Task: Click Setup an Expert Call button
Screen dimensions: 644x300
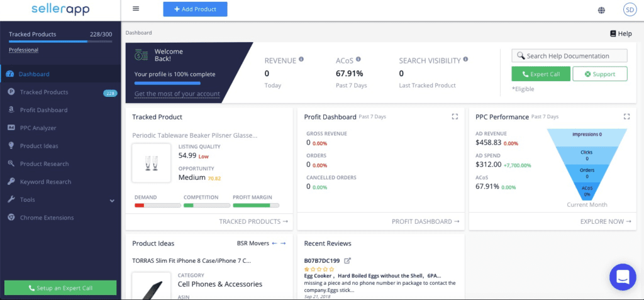Action: click(60, 287)
